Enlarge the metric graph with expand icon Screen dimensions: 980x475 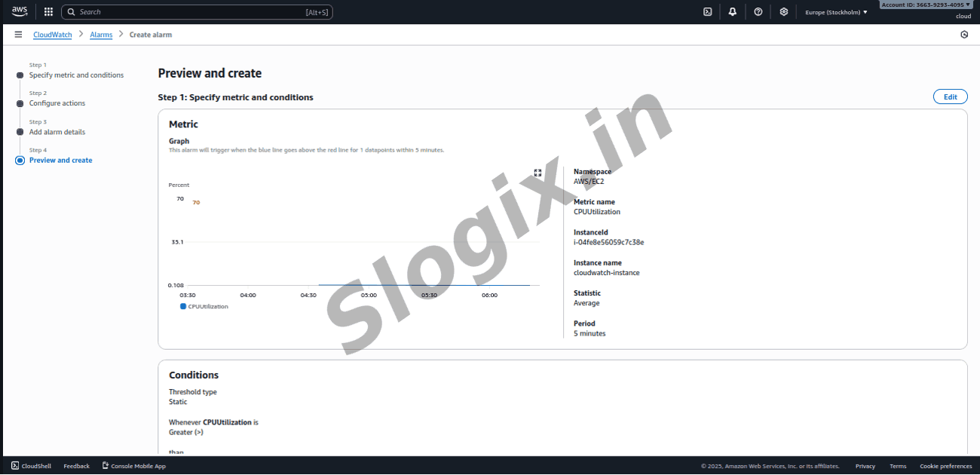537,173
